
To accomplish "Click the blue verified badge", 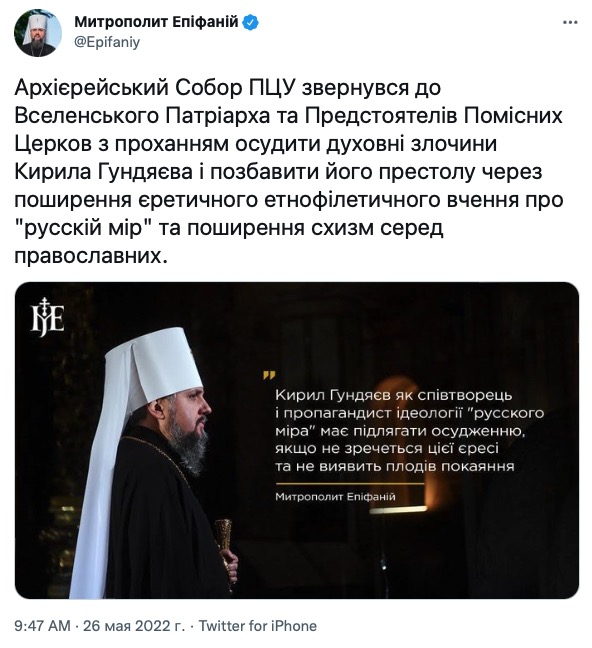I will [251, 21].
